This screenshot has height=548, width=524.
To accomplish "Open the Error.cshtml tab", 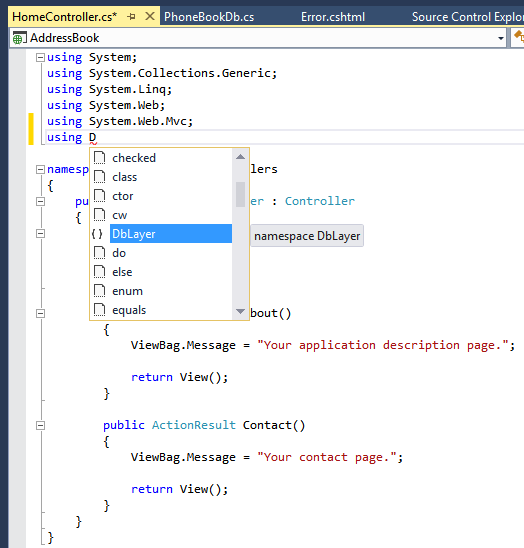I will 333,17.
